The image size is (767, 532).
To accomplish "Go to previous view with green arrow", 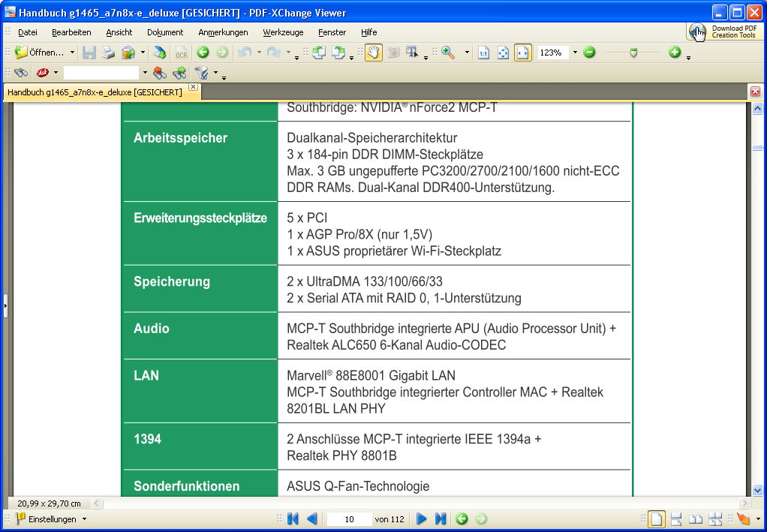I will coord(203,53).
